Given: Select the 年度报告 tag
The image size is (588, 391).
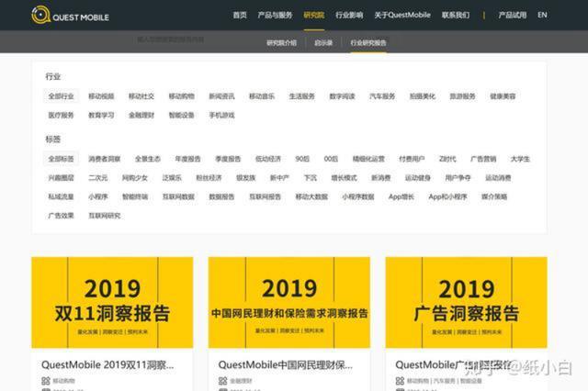Looking at the screenshot, I should (x=187, y=159).
